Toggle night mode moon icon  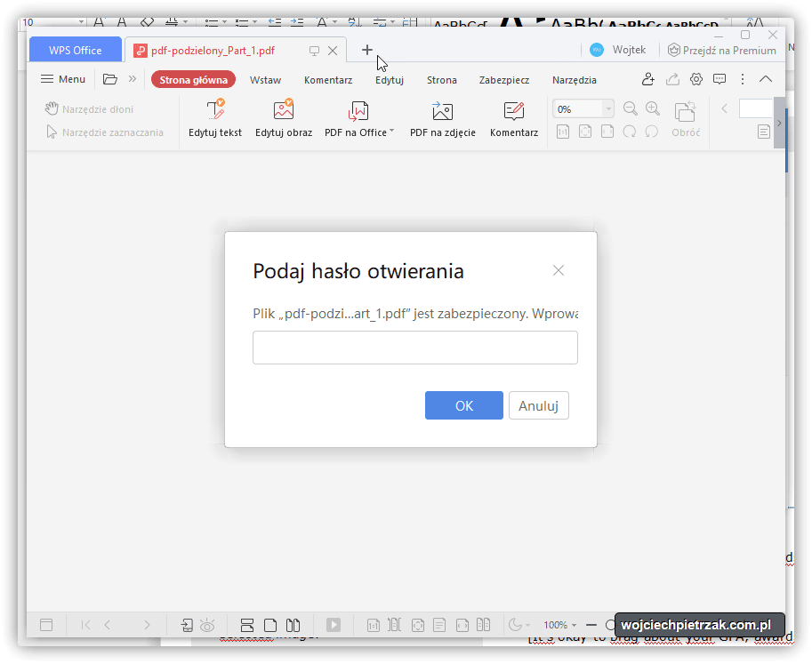(515, 625)
